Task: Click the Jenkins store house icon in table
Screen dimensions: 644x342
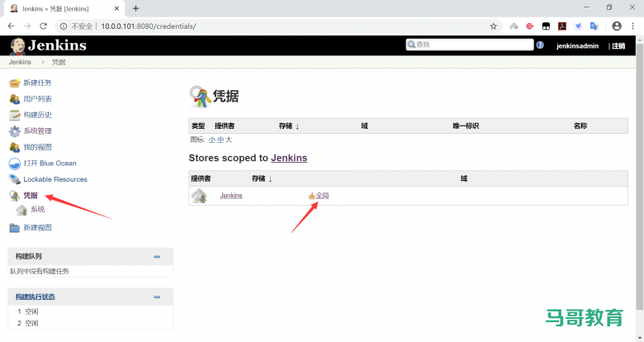Action: pos(199,196)
